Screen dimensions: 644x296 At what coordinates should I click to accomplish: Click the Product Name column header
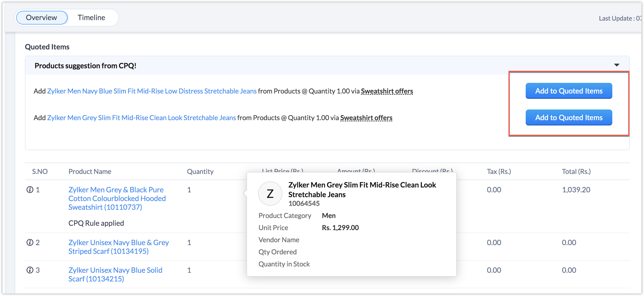90,171
